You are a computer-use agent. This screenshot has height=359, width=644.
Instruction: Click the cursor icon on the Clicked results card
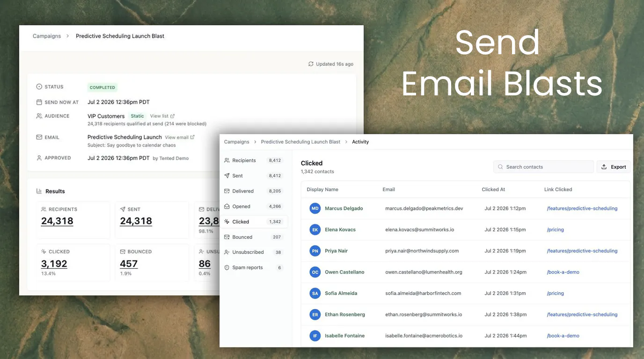pyautogui.click(x=44, y=251)
